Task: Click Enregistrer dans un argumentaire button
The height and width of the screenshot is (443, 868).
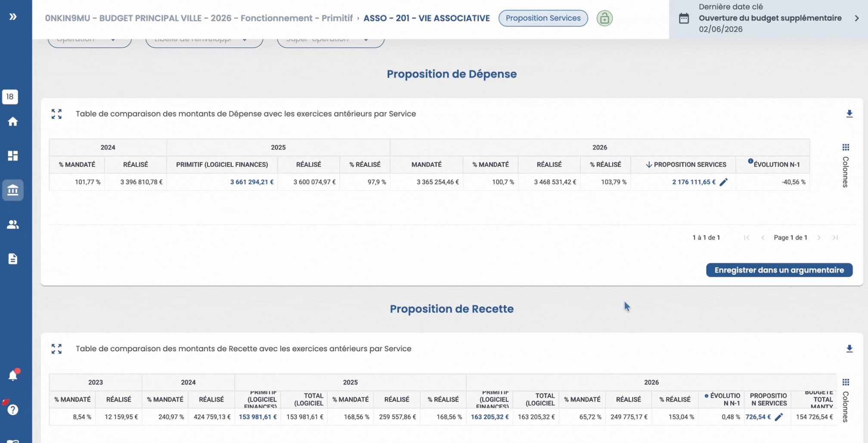Action: click(x=779, y=270)
